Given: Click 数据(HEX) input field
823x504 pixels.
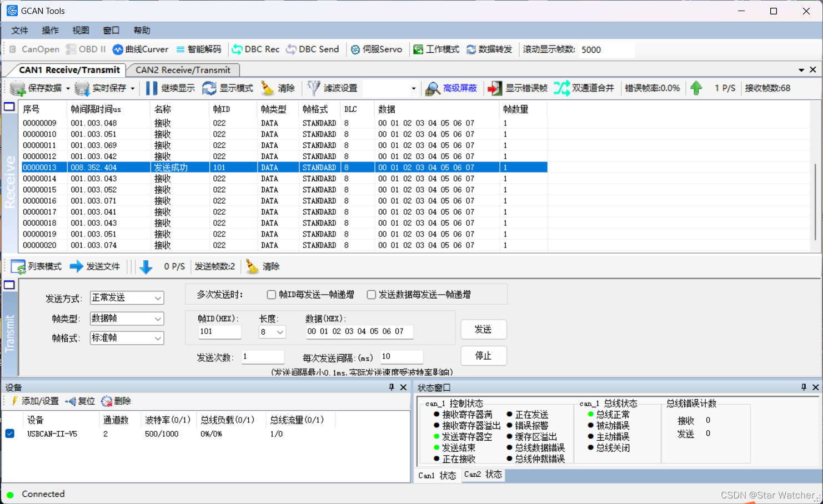Looking at the screenshot, I should click(359, 332).
